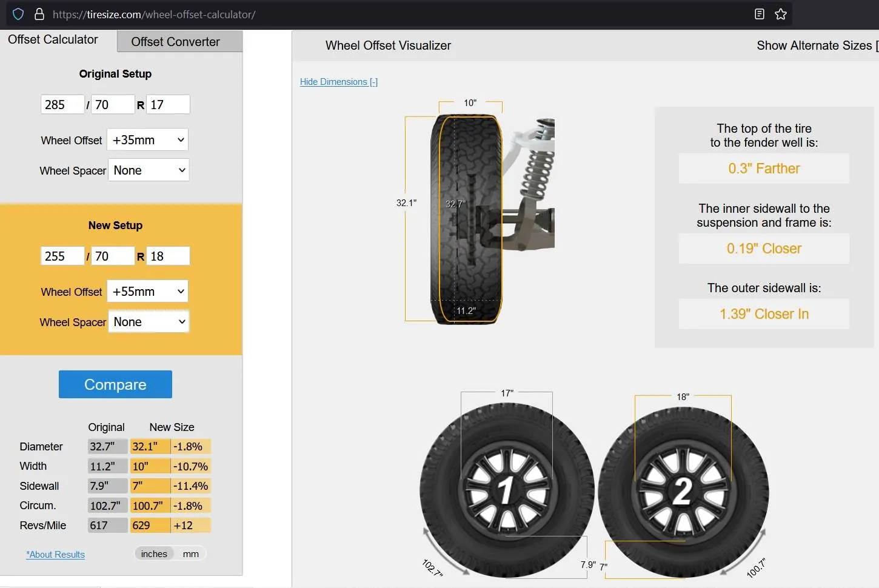Image resolution: width=879 pixels, height=588 pixels.
Task: Open reader view icon in address bar
Action: click(759, 14)
